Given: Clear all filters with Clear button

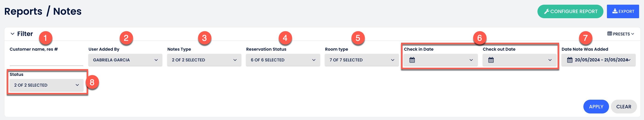Looking at the screenshot, I should pos(623,106).
